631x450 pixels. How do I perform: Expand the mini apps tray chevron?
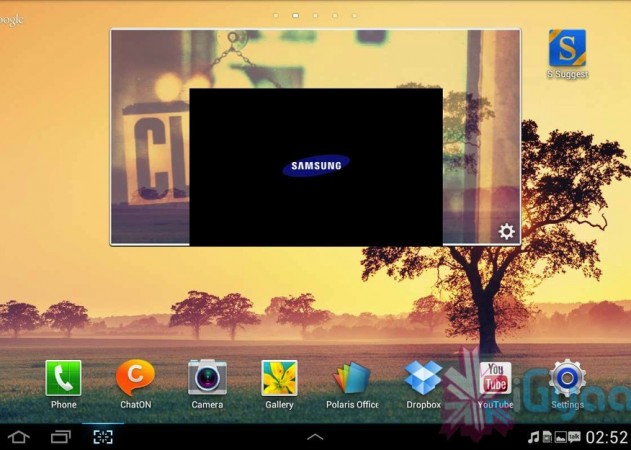pyautogui.click(x=315, y=437)
